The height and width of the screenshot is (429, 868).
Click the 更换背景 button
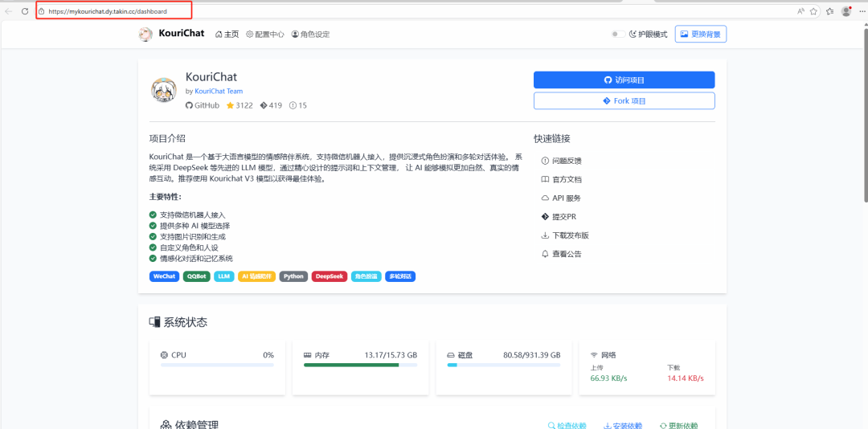700,34
